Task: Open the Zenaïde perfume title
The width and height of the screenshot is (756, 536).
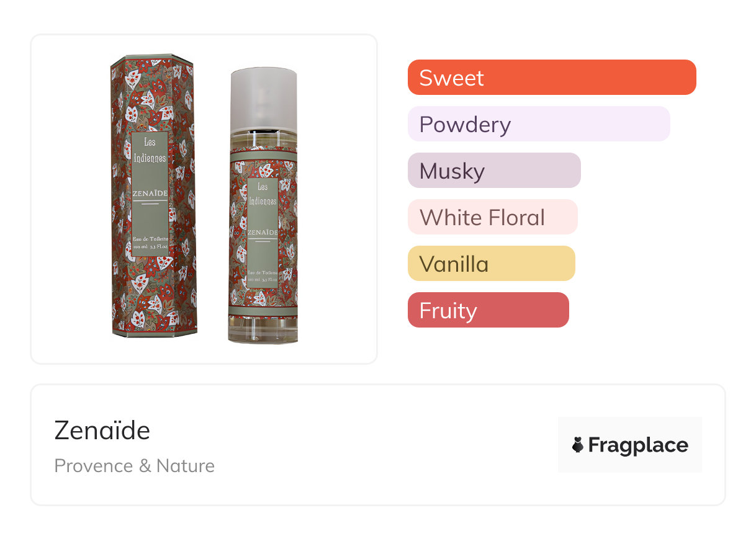Action: (x=102, y=430)
